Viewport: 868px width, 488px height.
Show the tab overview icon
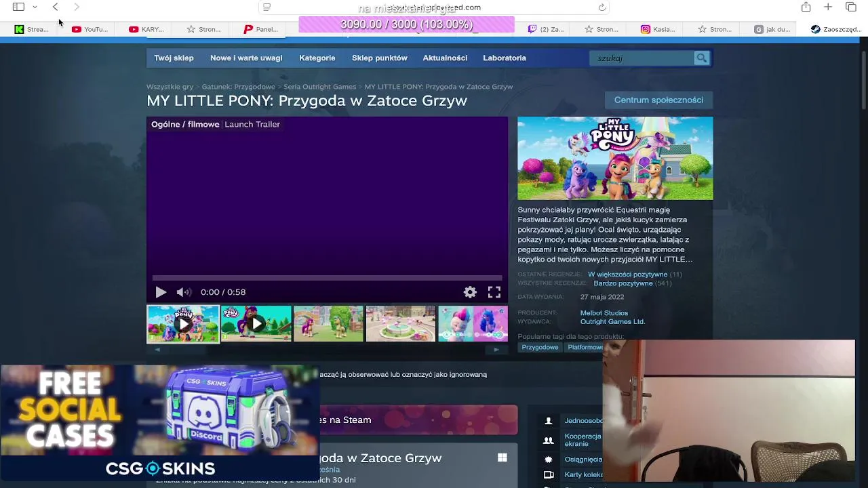851,7
